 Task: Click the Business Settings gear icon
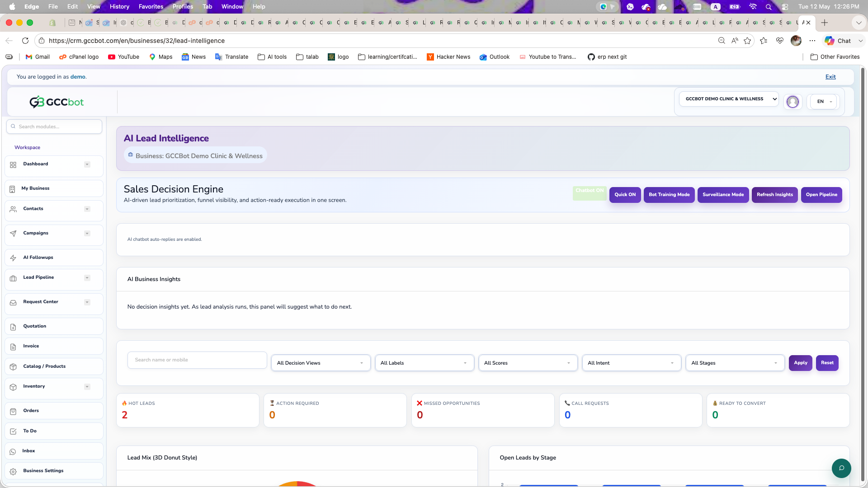(x=13, y=471)
